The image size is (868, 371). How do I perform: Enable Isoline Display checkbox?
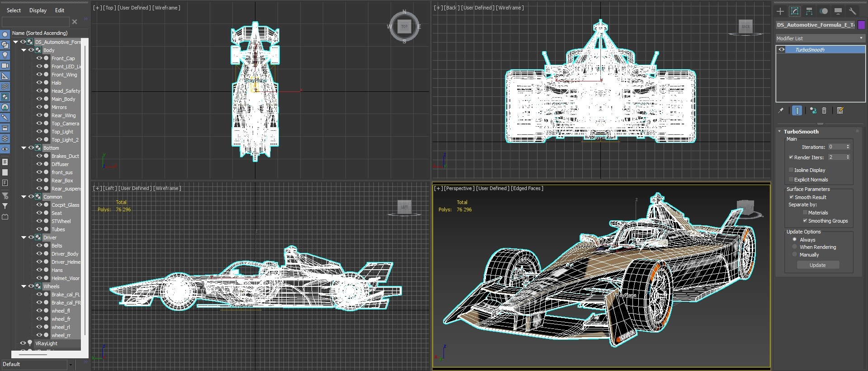click(791, 170)
